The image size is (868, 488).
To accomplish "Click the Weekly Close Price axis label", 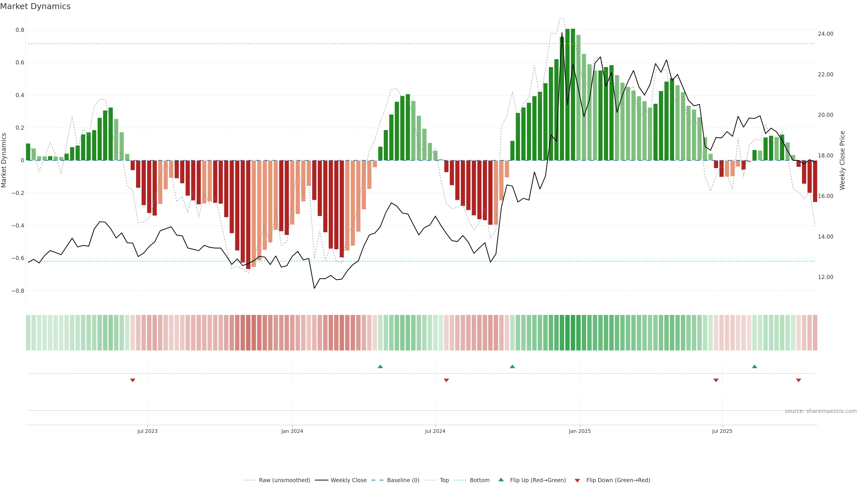I will click(x=842, y=160).
